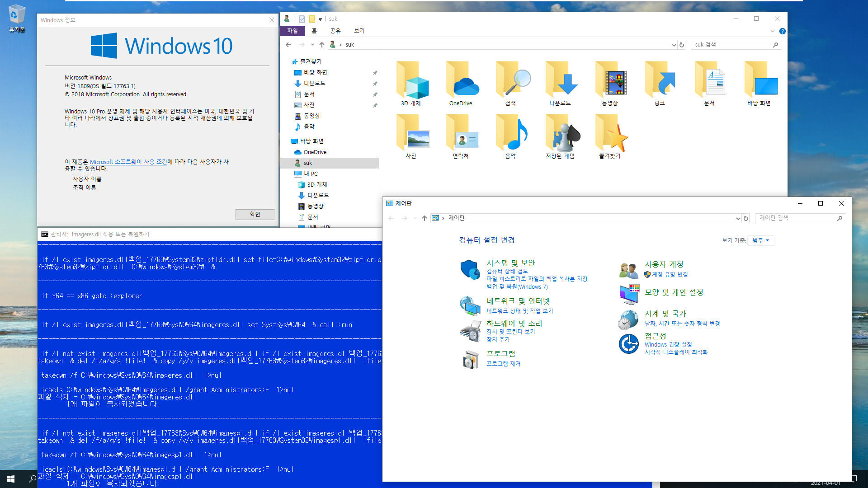868x488 pixels.
Task: Open the 동영상 folder in file pane
Action: coord(610,84)
